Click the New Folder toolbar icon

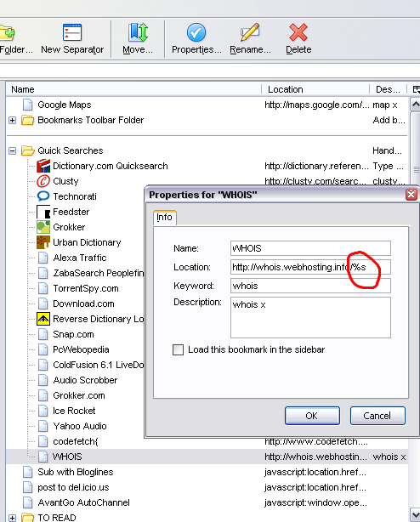7,32
